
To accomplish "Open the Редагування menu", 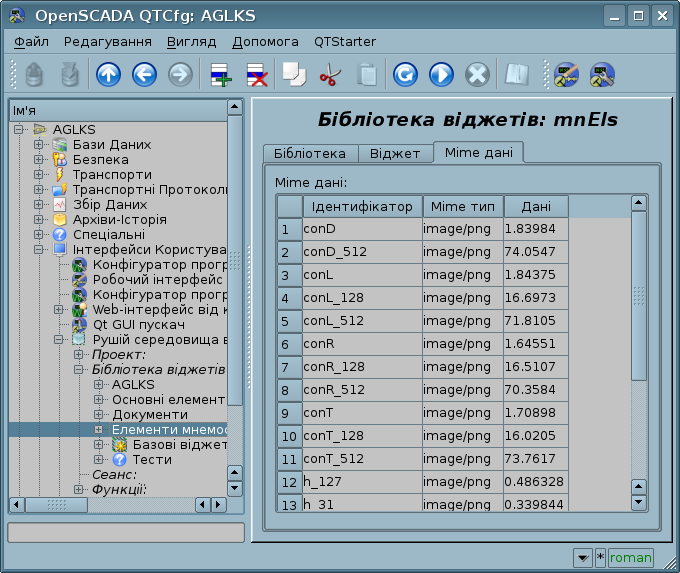I will pos(108,42).
